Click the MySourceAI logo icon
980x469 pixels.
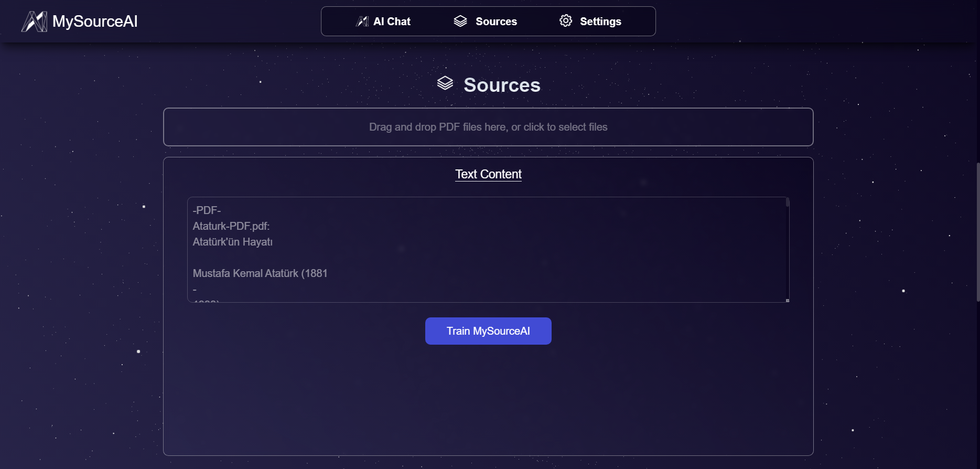[34, 22]
